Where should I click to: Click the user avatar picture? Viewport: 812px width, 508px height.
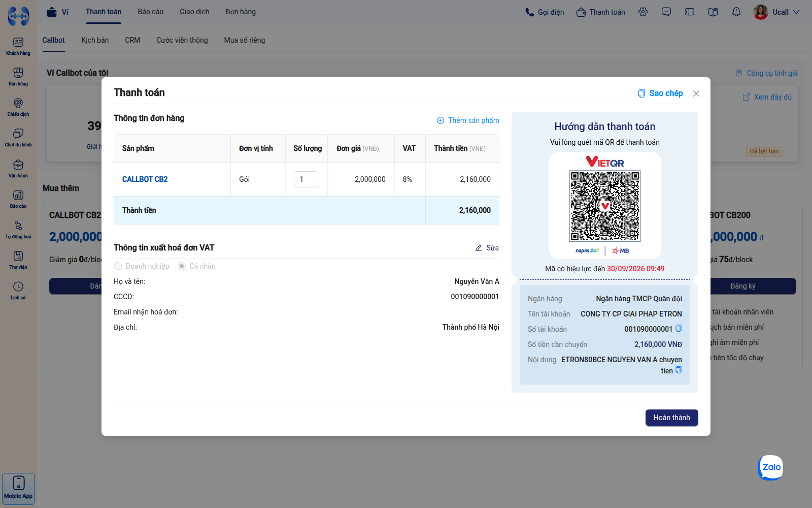[x=761, y=12]
